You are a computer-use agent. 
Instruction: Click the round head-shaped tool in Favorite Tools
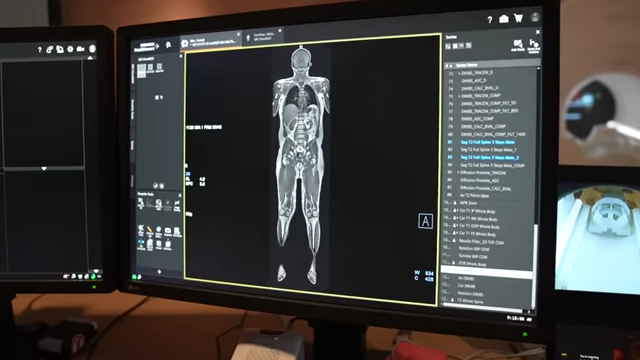(x=158, y=204)
